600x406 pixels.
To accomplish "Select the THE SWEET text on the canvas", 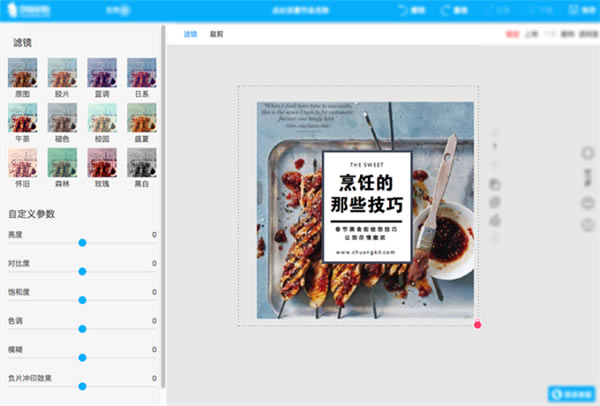I will 367,165.
